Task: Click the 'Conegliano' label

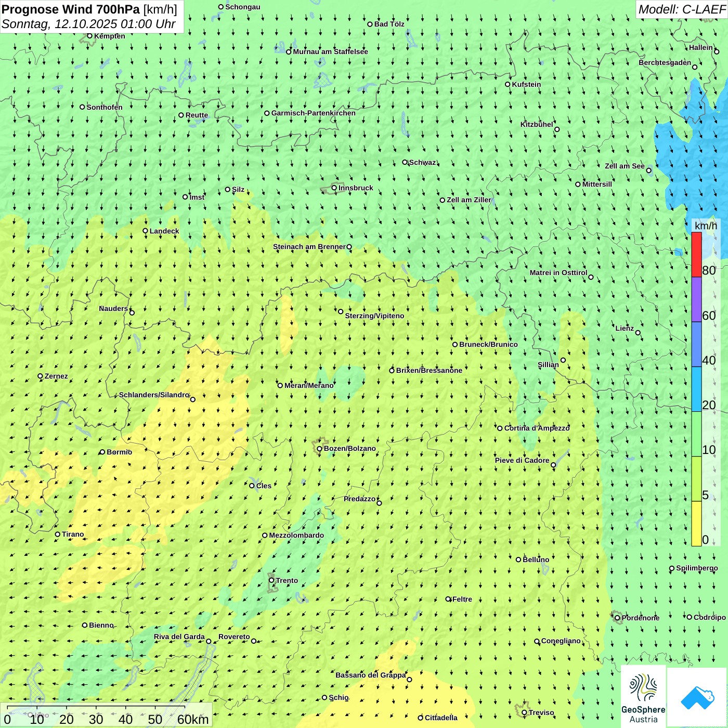Action: pyautogui.click(x=561, y=641)
